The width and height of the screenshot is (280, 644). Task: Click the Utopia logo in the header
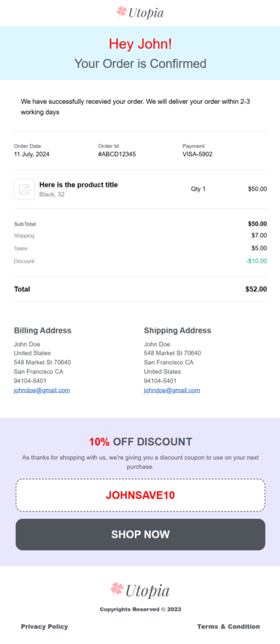[140, 13]
